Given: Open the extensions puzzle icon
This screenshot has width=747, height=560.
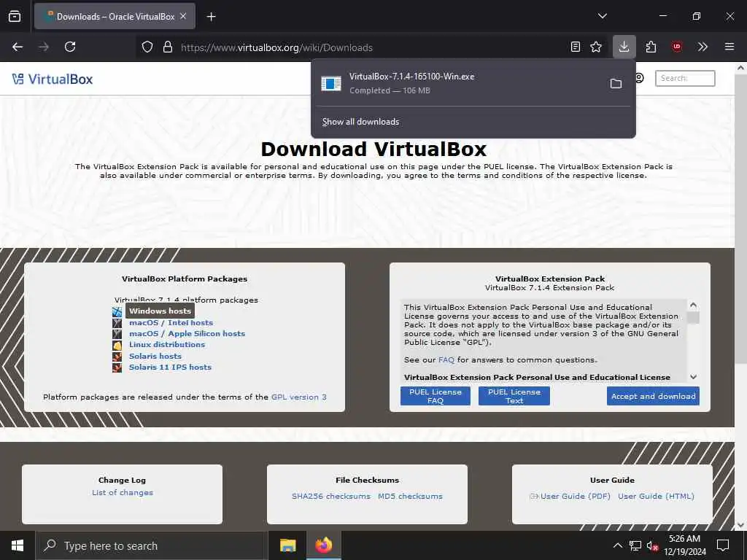Looking at the screenshot, I should pyautogui.click(x=651, y=47).
